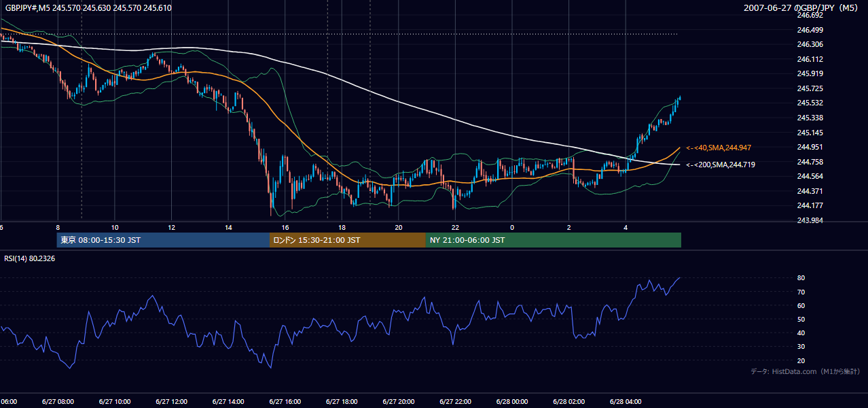Screen dimensions: 868x408
Task: Click hour tick 22 under the price chart
Action: 455,228
